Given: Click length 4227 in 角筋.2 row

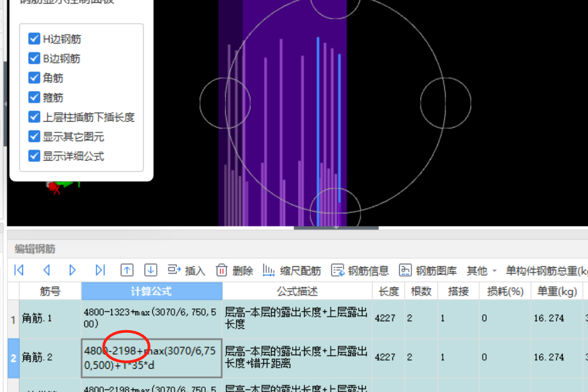Looking at the screenshot, I should (385, 357).
